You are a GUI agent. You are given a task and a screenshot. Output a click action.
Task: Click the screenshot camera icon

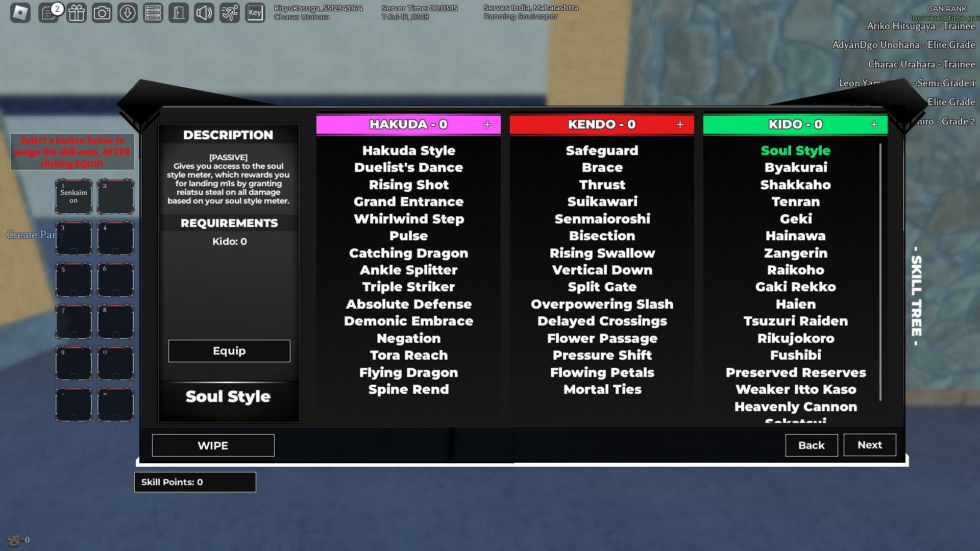[101, 12]
